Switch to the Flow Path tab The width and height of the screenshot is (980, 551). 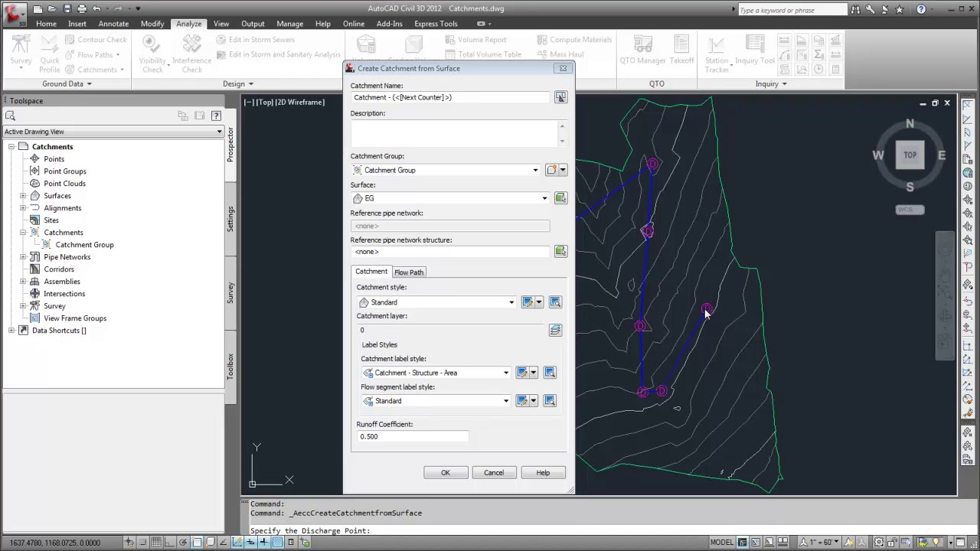[x=409, y=272]
